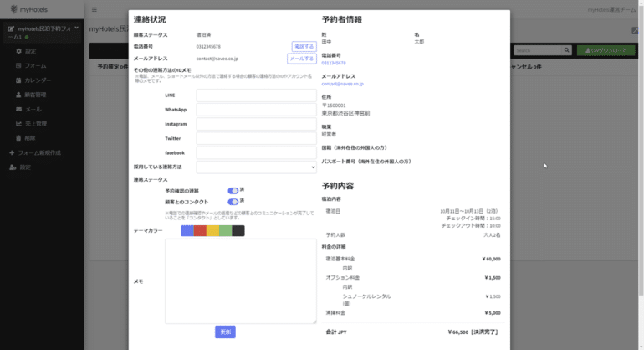This screenshot has width=644, height=350.
Task: Click the person icon for 顧客管理
Action: 18,95
